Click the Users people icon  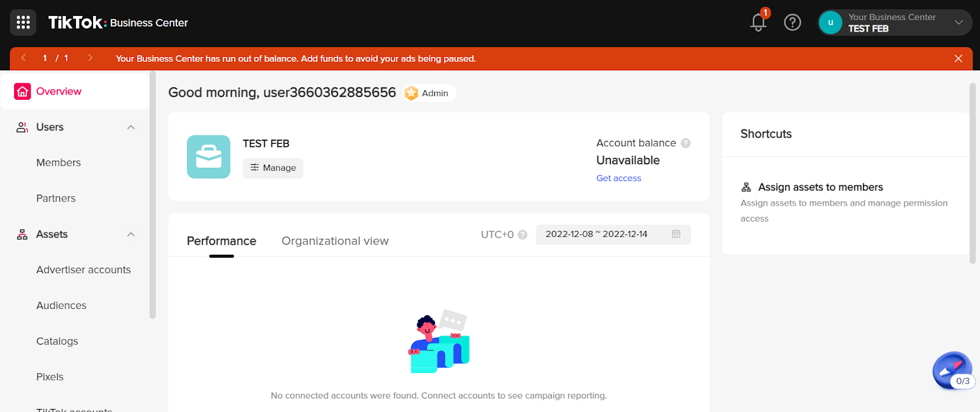[23, 127]
